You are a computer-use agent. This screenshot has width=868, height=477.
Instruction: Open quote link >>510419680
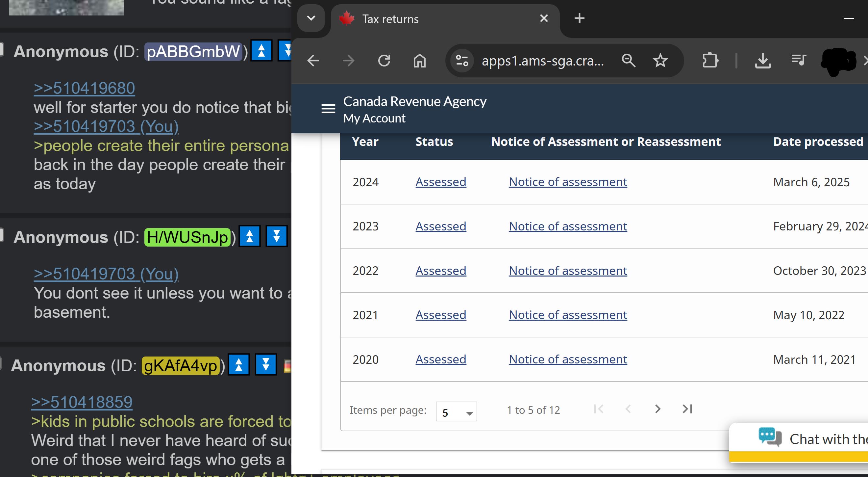(84, 88)
